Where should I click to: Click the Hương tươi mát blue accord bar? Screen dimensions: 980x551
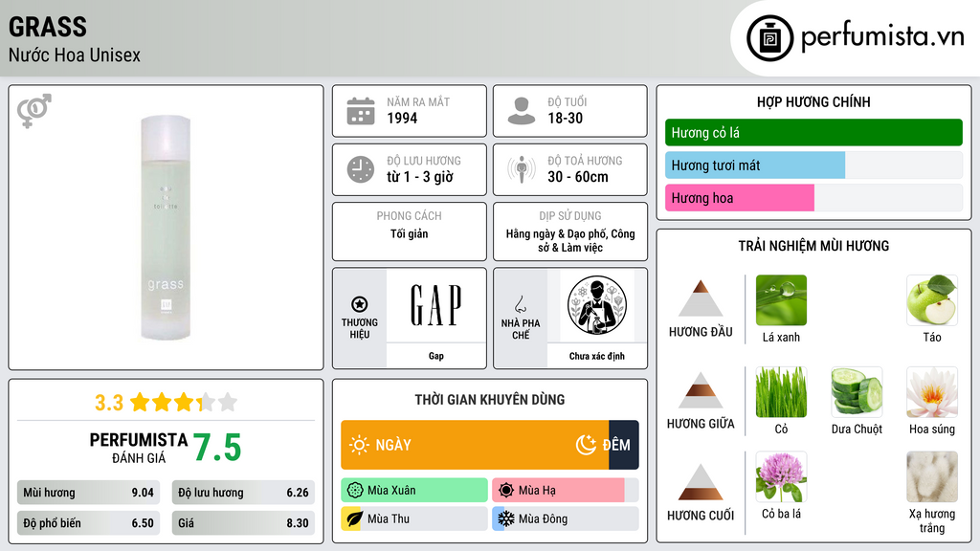(755, 165)
